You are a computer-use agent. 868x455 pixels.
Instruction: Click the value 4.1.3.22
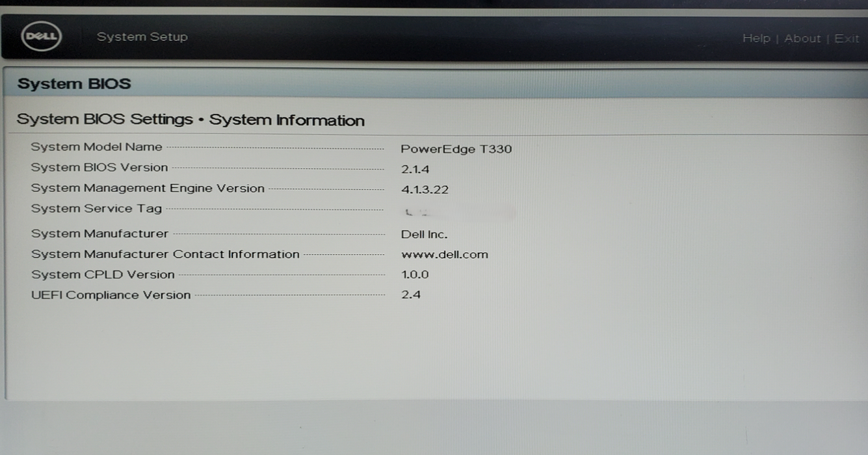pyautogui.click(x=425, y=190)
